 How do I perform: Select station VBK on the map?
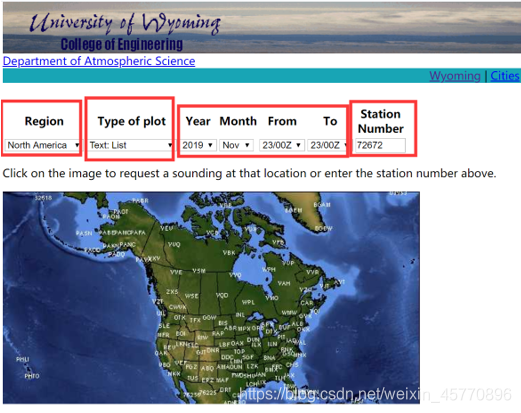(229, 253)
